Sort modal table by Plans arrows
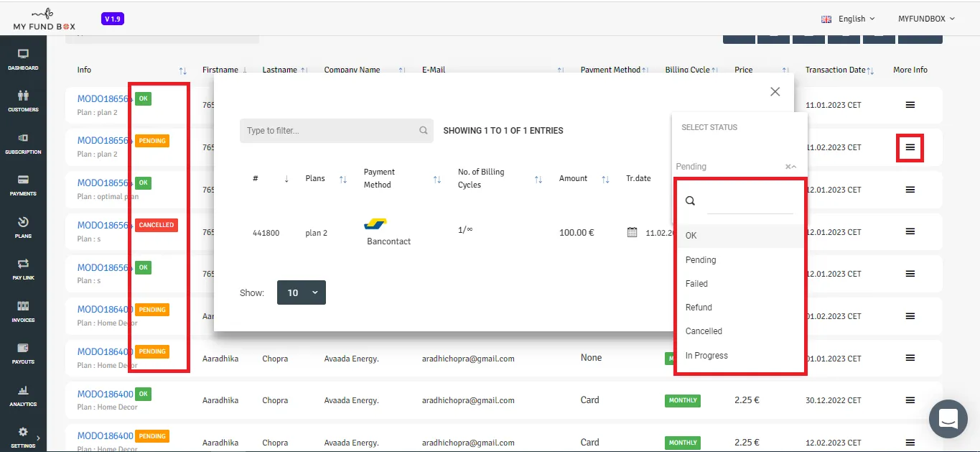 (342, 179)
